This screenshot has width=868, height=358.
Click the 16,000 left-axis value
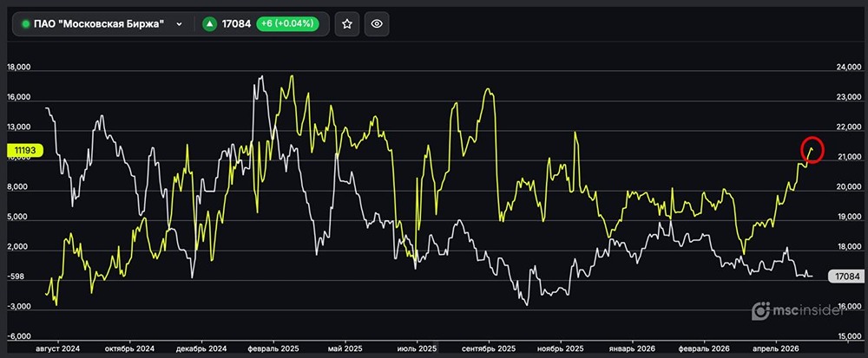[18, 97]
